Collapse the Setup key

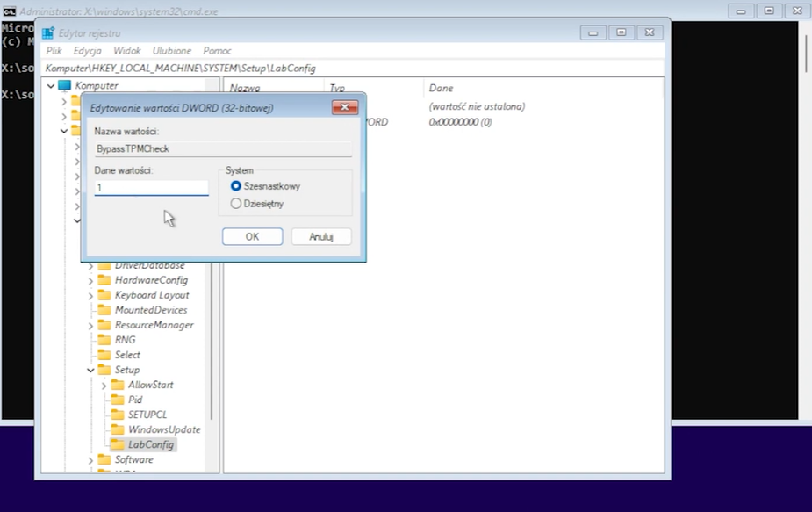coord(90,370)
